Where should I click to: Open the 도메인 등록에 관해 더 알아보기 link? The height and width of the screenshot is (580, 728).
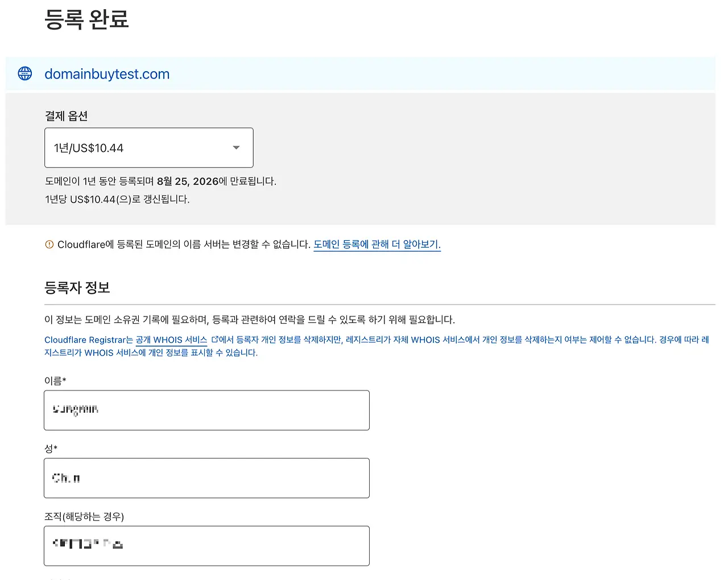click(x=377, y=244)
